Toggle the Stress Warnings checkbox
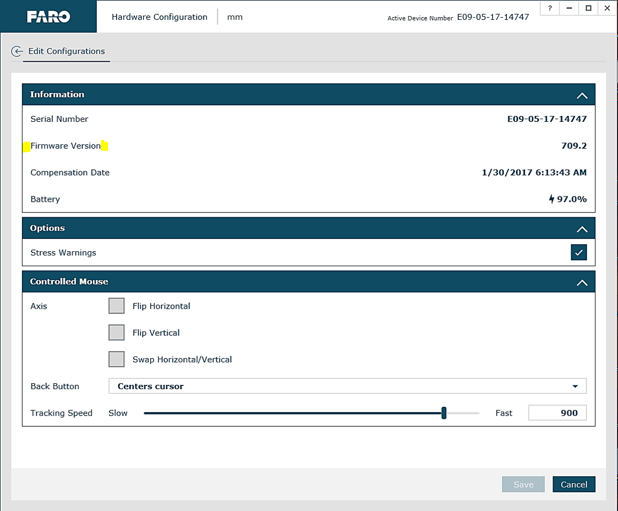The width and height of the screenshot is (618, 511). [x=579, y=253]
